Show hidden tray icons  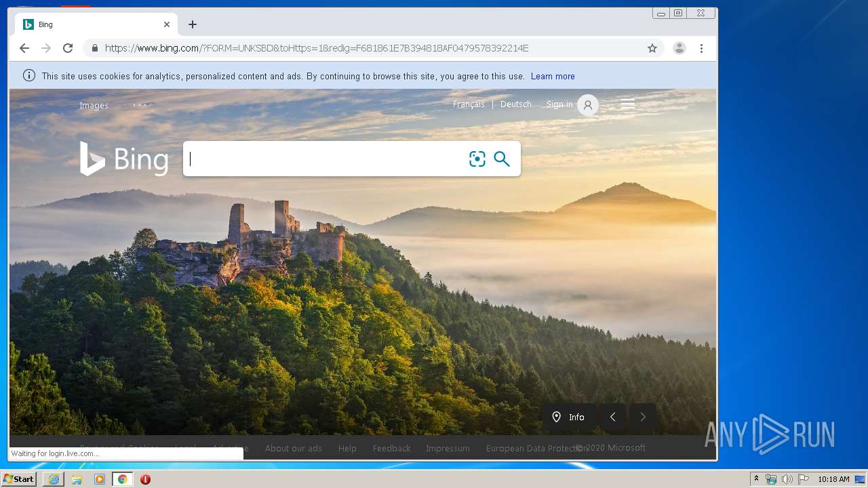coord(756,479)
